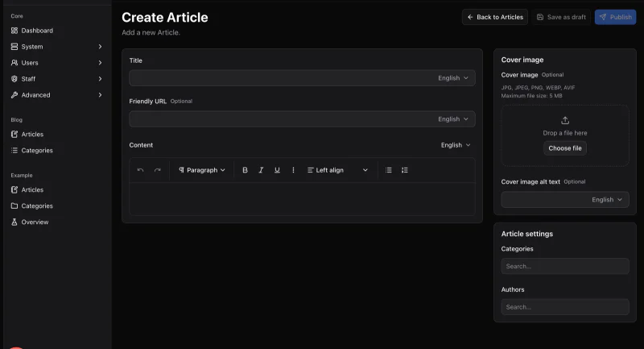Toggle underline formatting
This screenshot has width=644, height=349.
[x=277, y=170]
